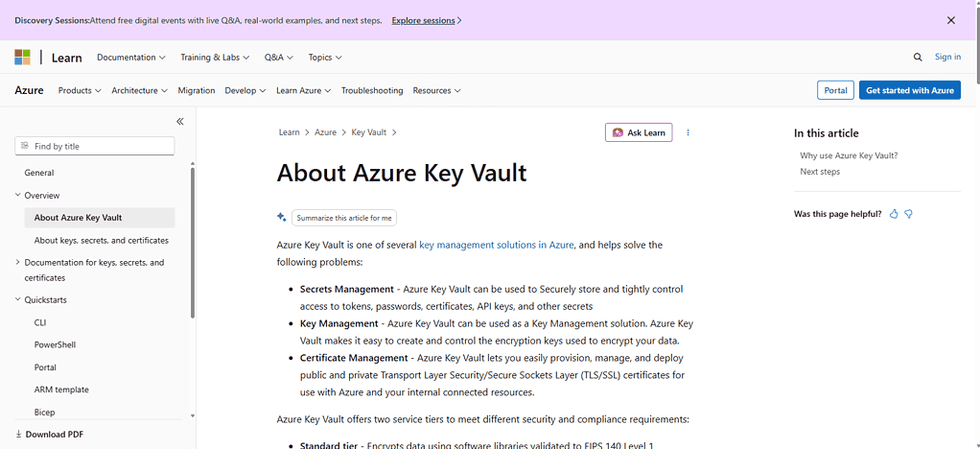This screenshot has width=980, height=449.
Task: Close the Discovery Sessions banner
Action: click(950, 20)
